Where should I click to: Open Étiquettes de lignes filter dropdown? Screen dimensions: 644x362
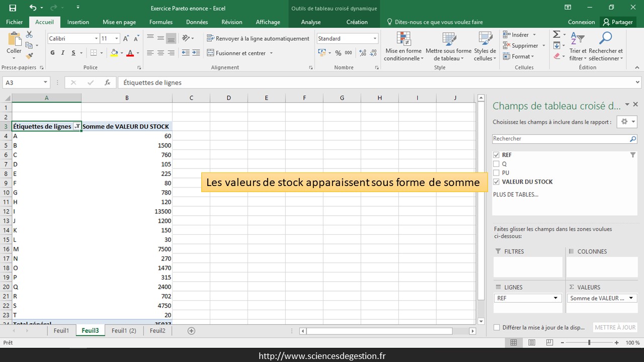click(x=77, y=127)
